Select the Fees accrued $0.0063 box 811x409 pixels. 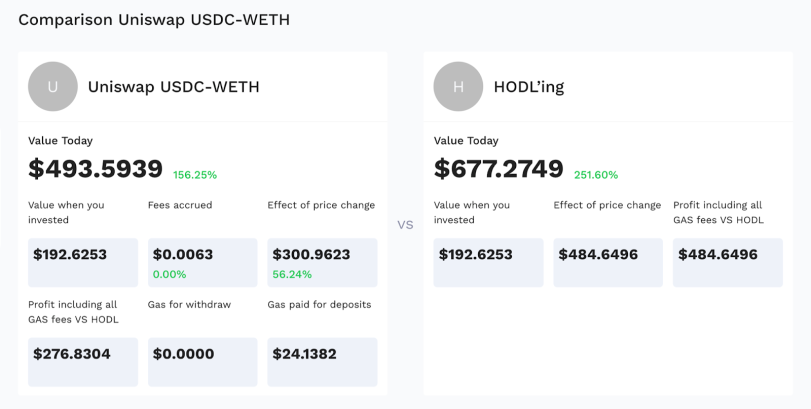[x=203, y=263]
